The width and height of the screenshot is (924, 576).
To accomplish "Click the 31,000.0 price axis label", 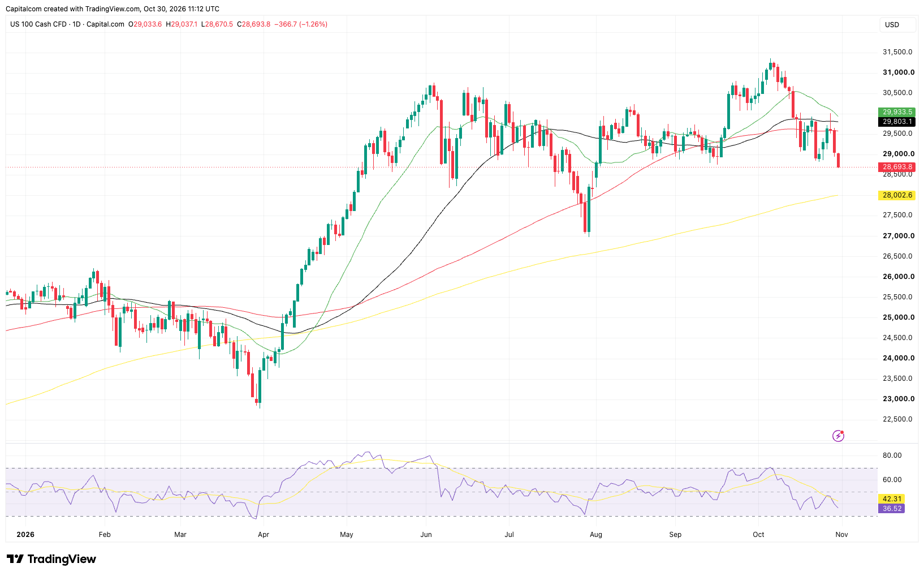I will click(898, 72).
